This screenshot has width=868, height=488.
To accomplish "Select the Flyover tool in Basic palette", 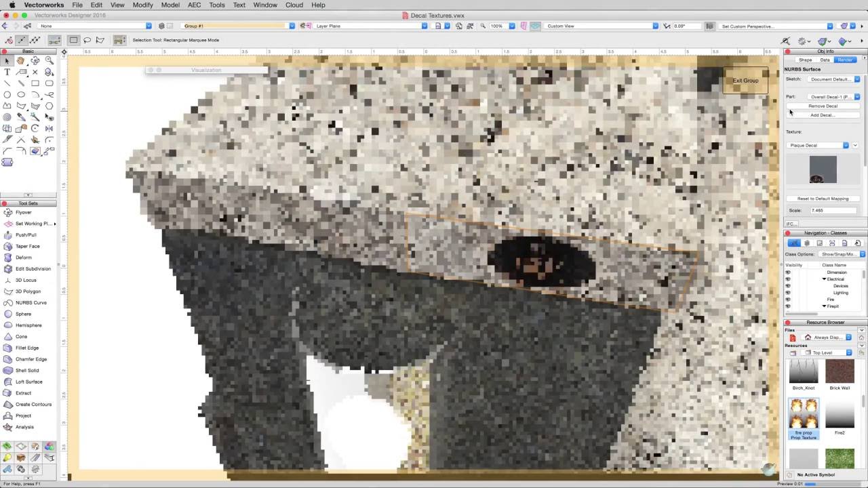I will [x=35, y=60].
